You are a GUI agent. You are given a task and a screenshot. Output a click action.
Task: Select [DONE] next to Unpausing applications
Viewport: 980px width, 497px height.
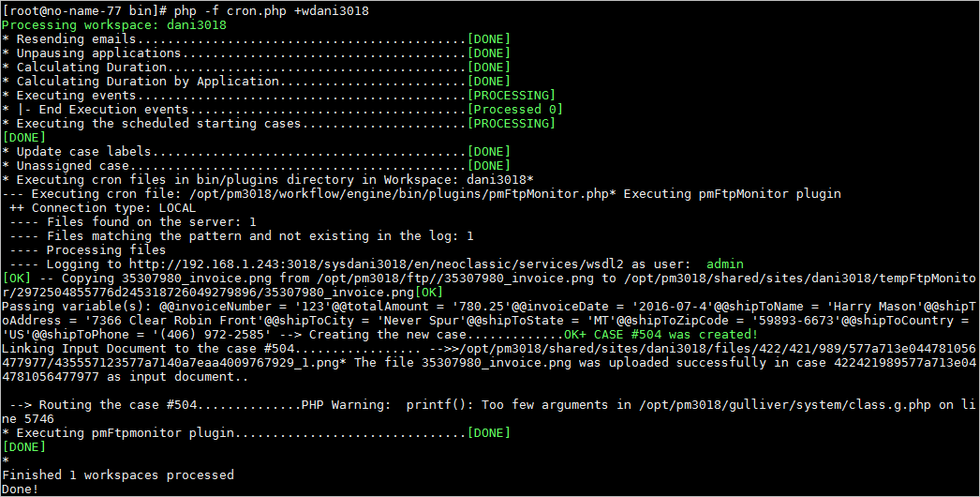(488, 53)
